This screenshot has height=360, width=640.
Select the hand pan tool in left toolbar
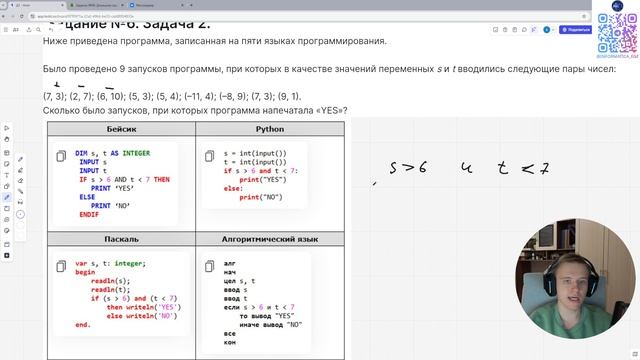point(7,139)
